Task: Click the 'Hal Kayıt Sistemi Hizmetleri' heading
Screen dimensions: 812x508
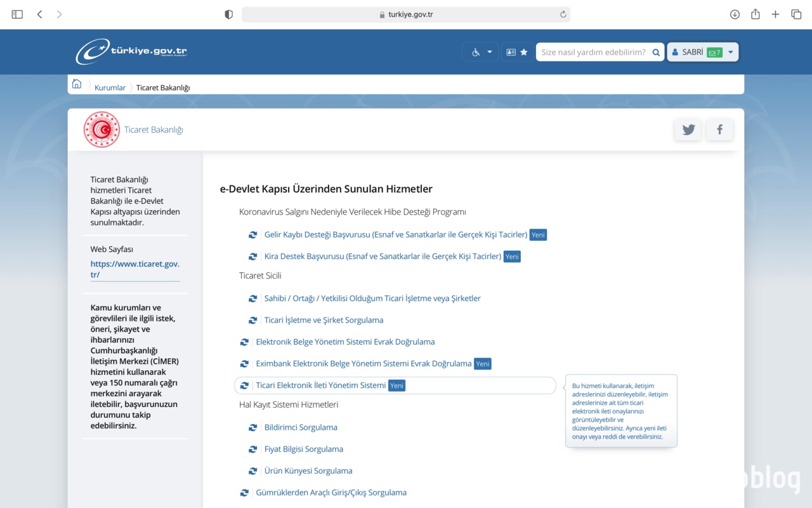Action: pos(289,404)
